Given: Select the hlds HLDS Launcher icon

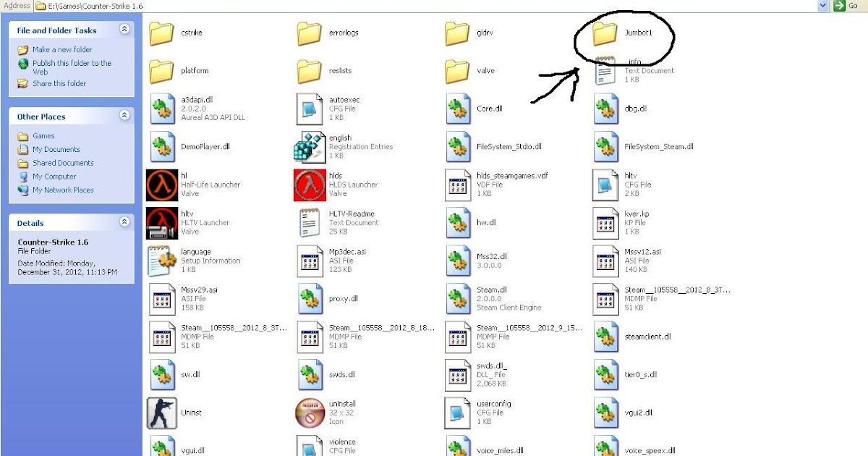Looking at the screenshot, I should (310, 185).
